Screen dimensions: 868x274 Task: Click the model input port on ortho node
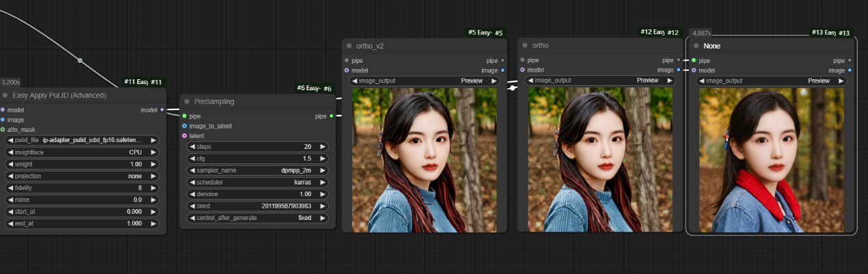click(522, 70)
